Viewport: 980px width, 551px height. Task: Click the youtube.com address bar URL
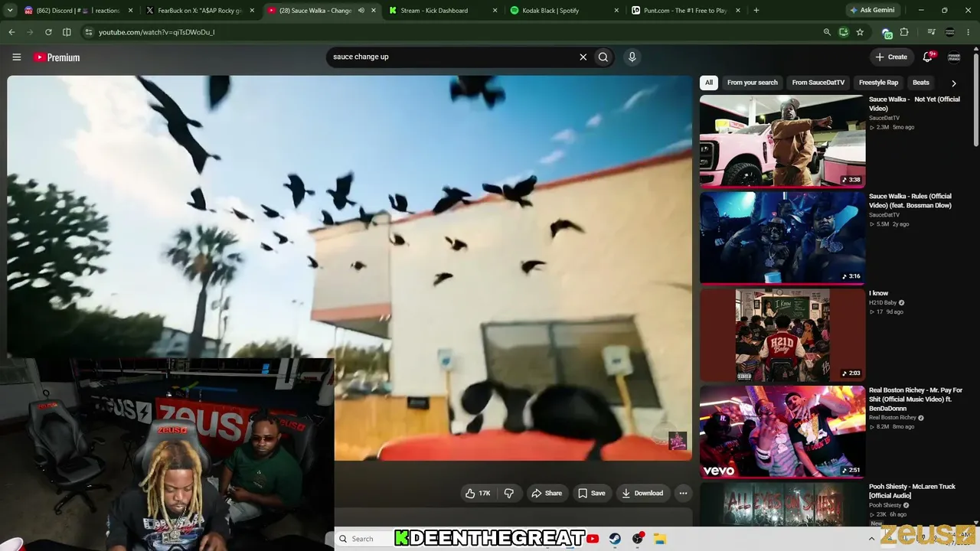point(156,32)
